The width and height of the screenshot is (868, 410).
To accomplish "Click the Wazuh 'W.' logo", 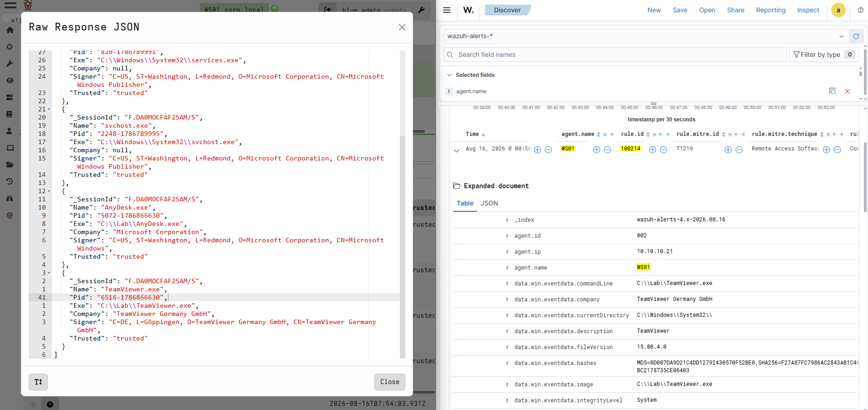I will click(469, 10).
